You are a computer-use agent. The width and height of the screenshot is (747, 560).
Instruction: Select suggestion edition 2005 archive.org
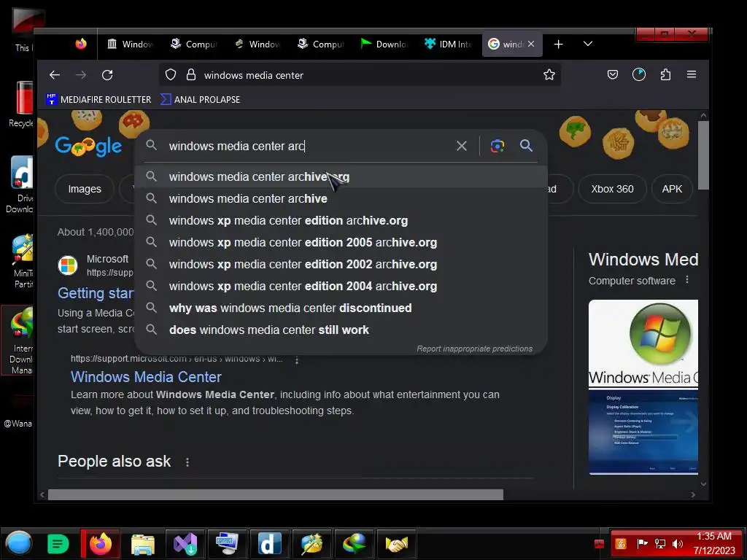point(341,242)
